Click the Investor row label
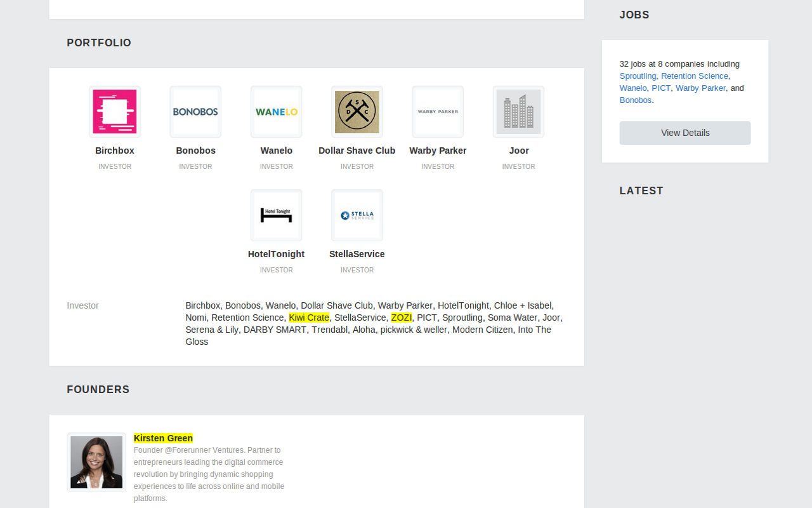 83,305
